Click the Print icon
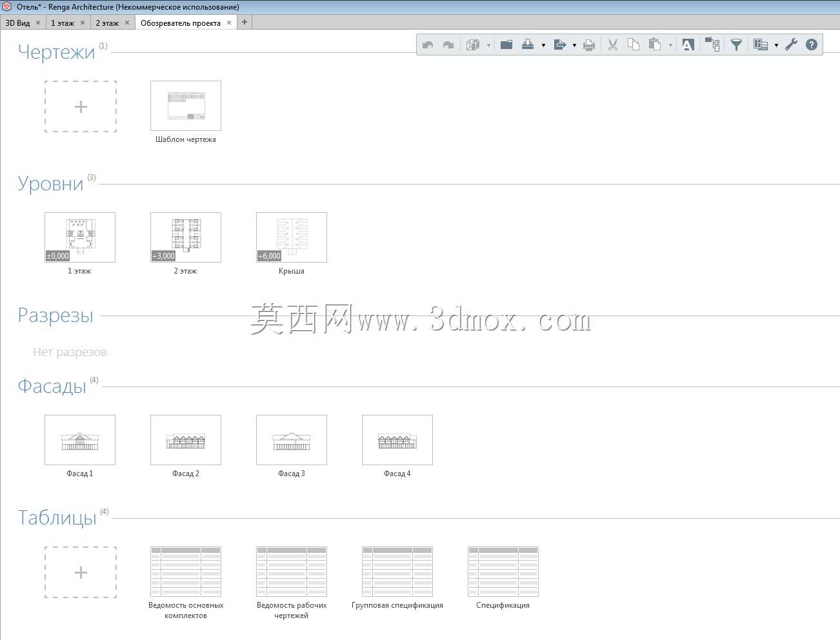This screenshot has height=640, width=840. 589,45
